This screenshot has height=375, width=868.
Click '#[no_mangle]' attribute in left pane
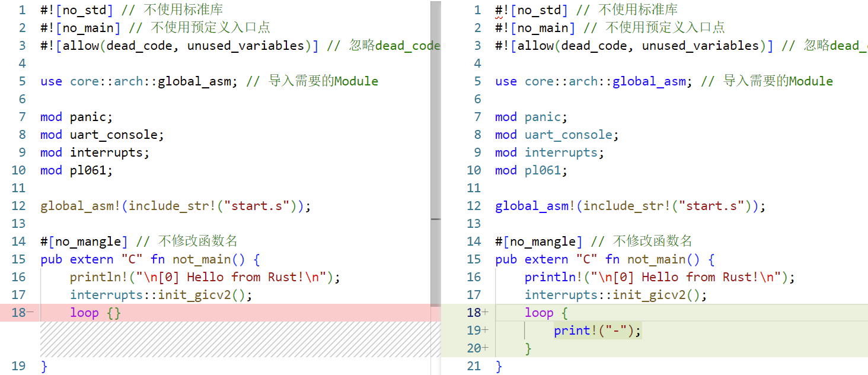[84, 241]
